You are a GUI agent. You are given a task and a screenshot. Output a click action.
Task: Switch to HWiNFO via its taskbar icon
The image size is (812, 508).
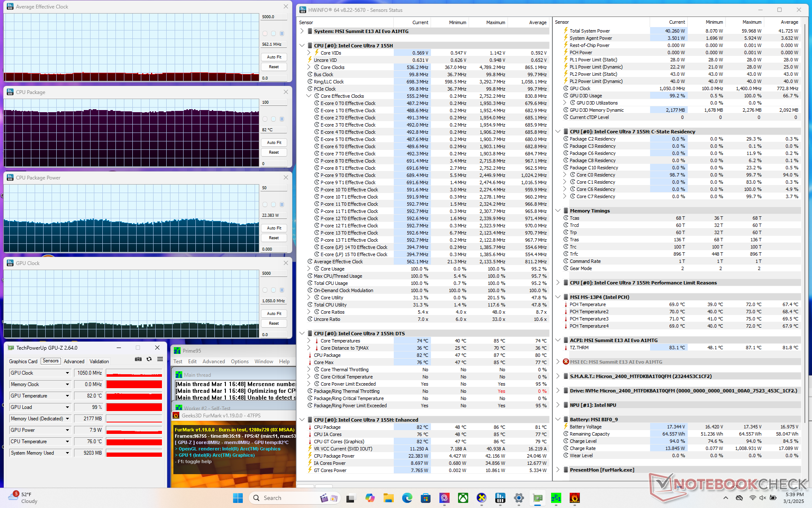point(500,498)
